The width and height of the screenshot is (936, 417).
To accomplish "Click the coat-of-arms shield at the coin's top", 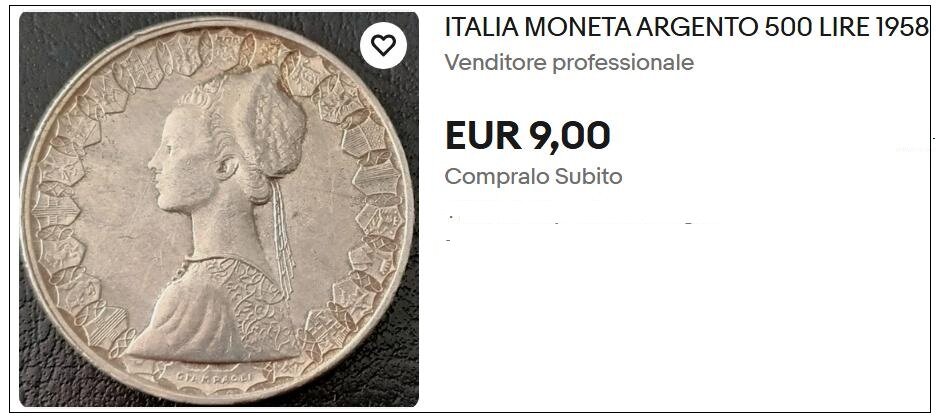I will click(x=222, y=49).
